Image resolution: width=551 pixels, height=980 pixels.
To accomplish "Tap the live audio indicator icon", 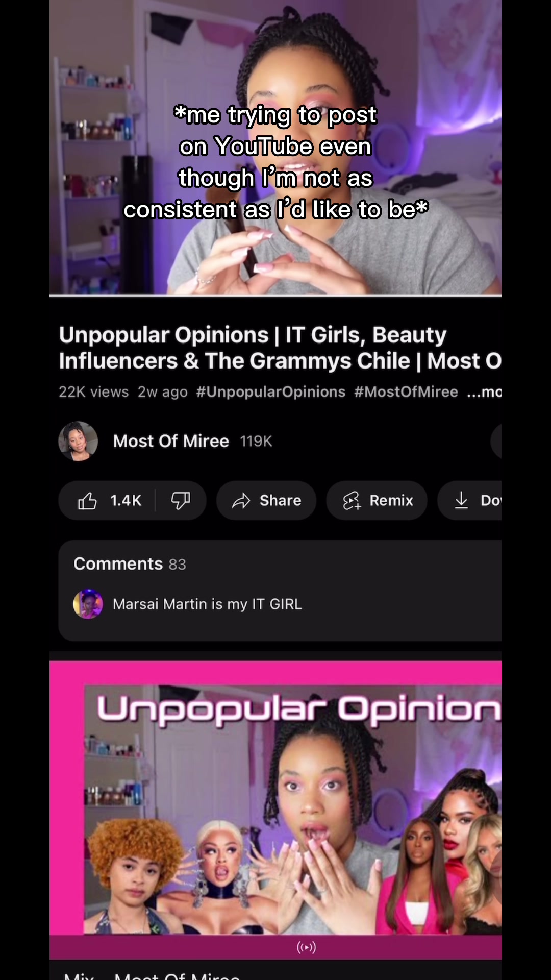I will (307, 947).
